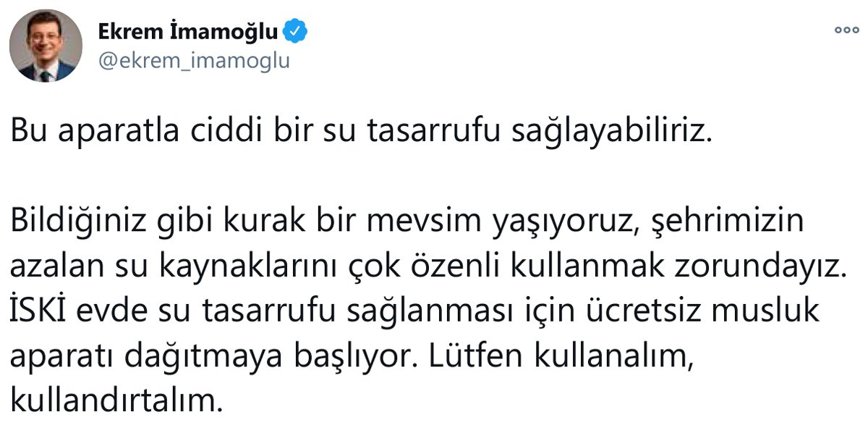The height and width of the screenshot is (425, 868).
Task: Open the @ekrem_imamoglu handle link
Action: (193, 61)
